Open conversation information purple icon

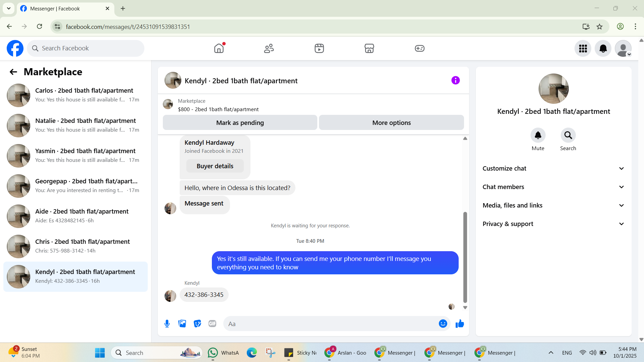coord(455,80)
